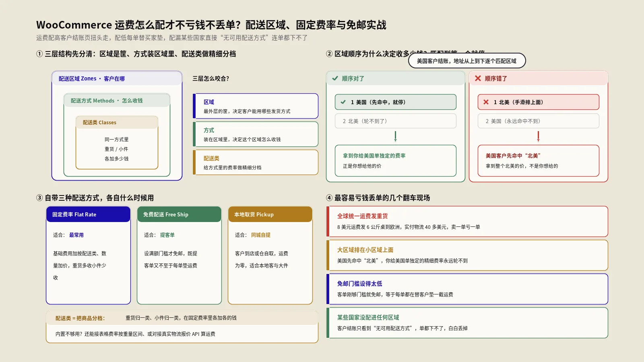Click the text 最外层的筐，决定客户能用哪些发货方式
644x362 pixels.
click(x=247, y=111)
